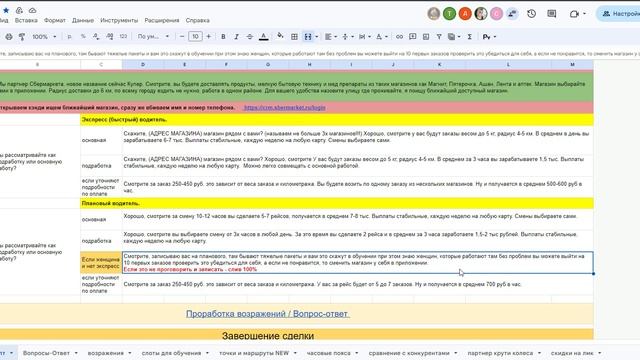Increase font size with plus button
The height and width of the screenshot is (360, 640).
209,37
